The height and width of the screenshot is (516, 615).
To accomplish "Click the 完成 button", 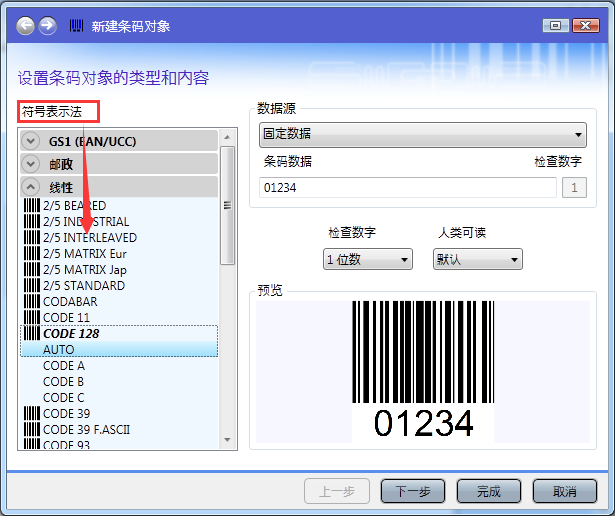I will [x=489, y=491].
